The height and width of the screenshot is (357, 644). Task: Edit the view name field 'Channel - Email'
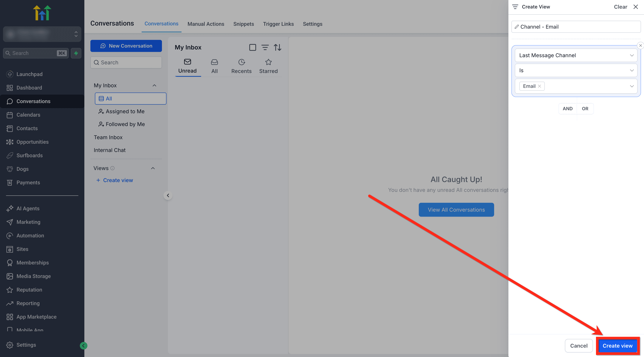576,27
